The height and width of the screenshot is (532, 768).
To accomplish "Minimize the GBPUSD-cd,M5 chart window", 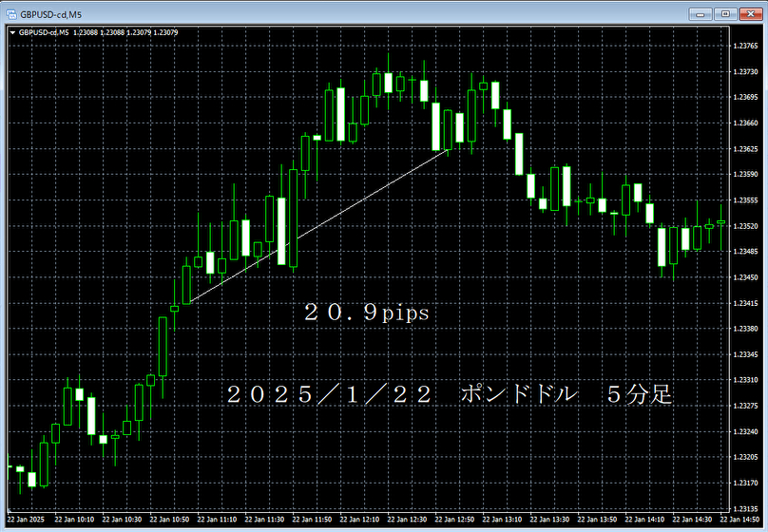I will (x=701, y=14).
